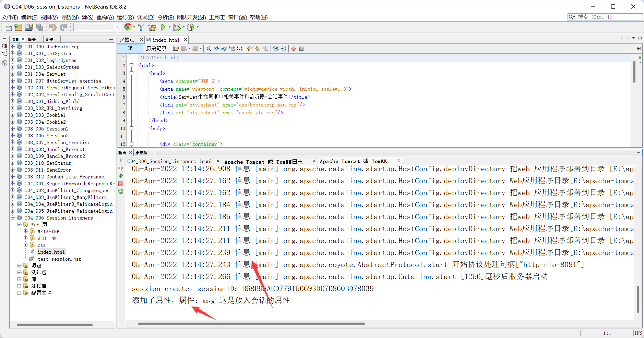The image size is (644, 338).
Task: Switch to the 起始页 editor tab
Action: (127, 40)
